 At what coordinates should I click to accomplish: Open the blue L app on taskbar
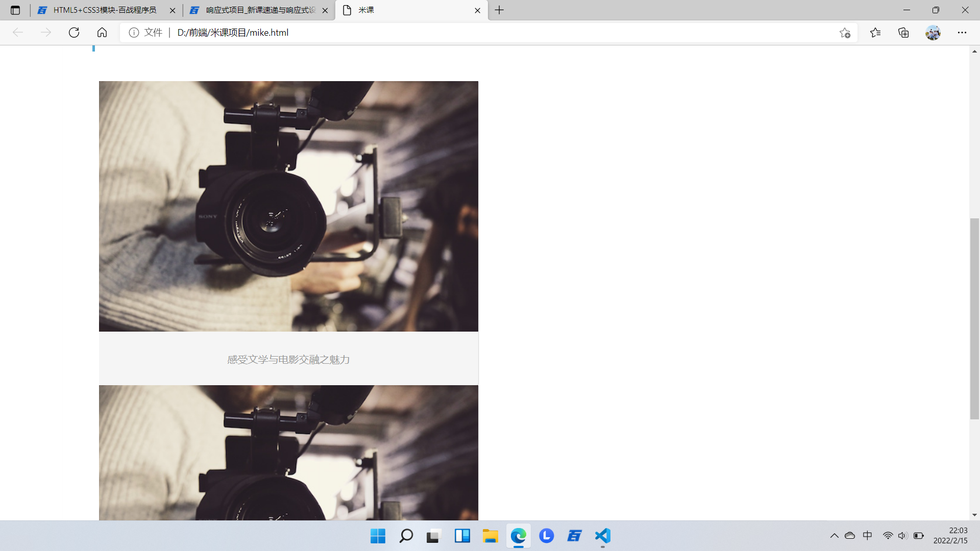546,536
